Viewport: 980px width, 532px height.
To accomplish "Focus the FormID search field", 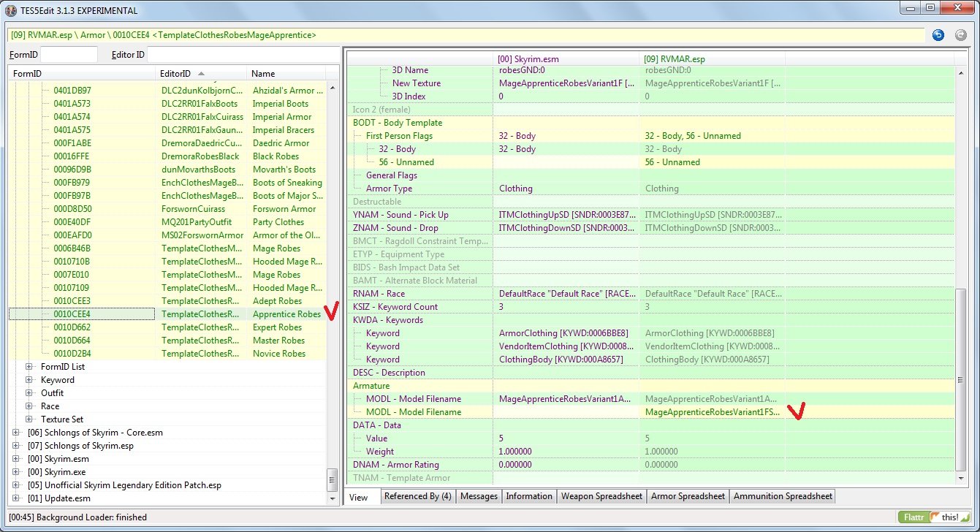I will pyautogui.click(x=69, y=55).
